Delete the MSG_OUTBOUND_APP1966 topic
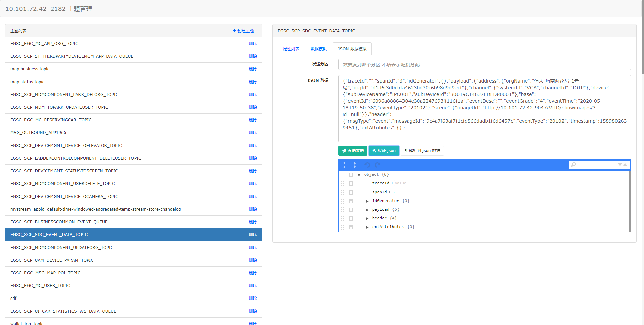The height and width of the screenshot is (325, 644). click(253, 133)
